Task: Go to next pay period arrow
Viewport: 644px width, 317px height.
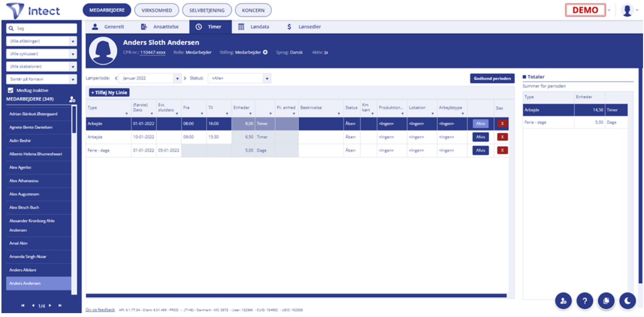Action: click(x=185, y=78)
